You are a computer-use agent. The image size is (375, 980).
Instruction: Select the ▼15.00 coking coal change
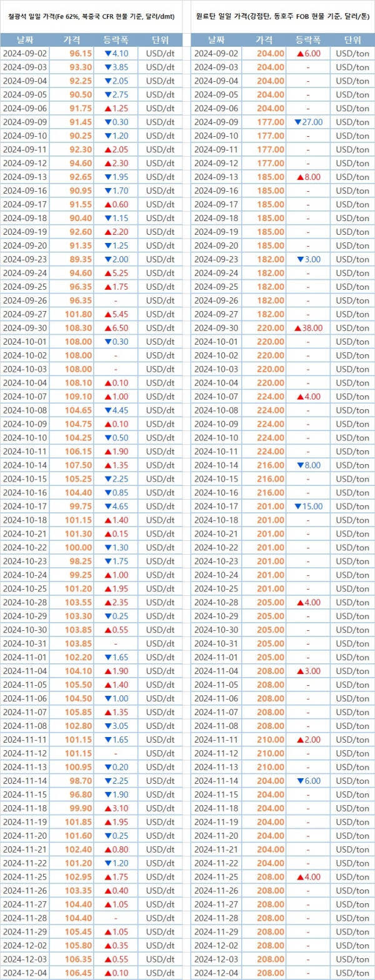[309, 507]
